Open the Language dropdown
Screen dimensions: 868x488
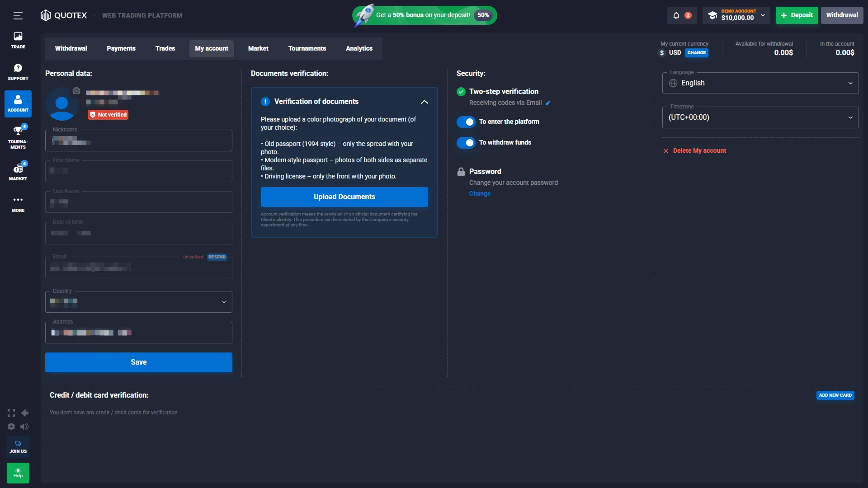point(760,83)
